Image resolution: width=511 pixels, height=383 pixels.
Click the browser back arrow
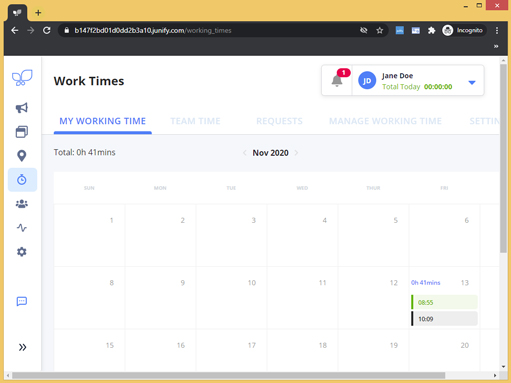[x=15, y=30]
